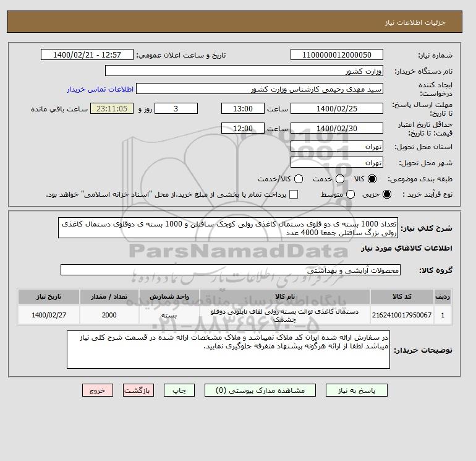The image size is (476, 461).
Task: Click مشاهده مدارک پیوستی (0) button
Action: [x=260, y=390]
